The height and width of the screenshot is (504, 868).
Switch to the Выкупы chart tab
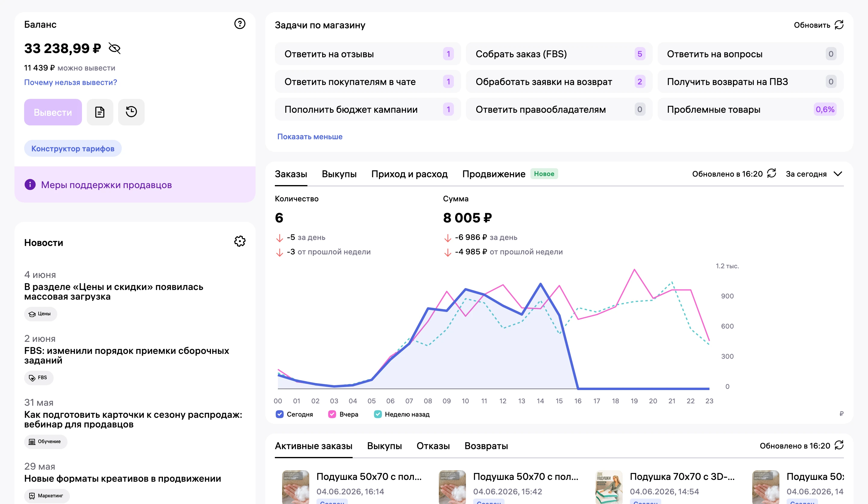(x=339, y=174)
